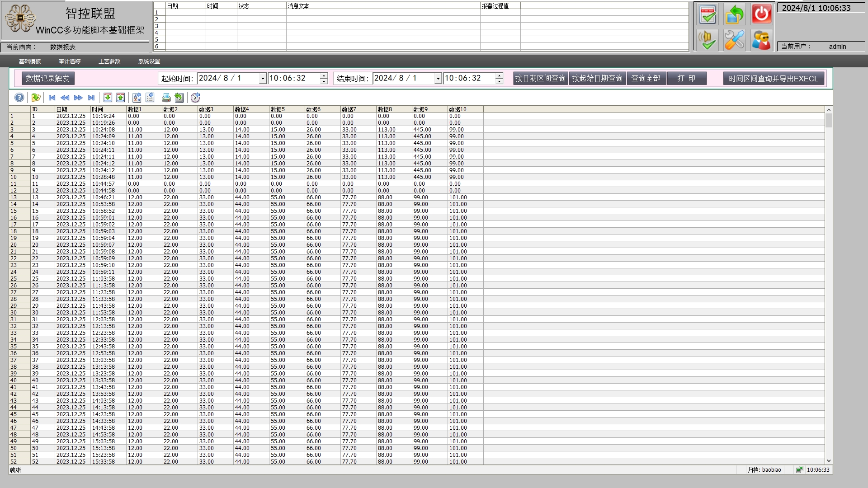Open the 工艺参数 menu
This screenshot has width=868, height=488.
(109, 61)
